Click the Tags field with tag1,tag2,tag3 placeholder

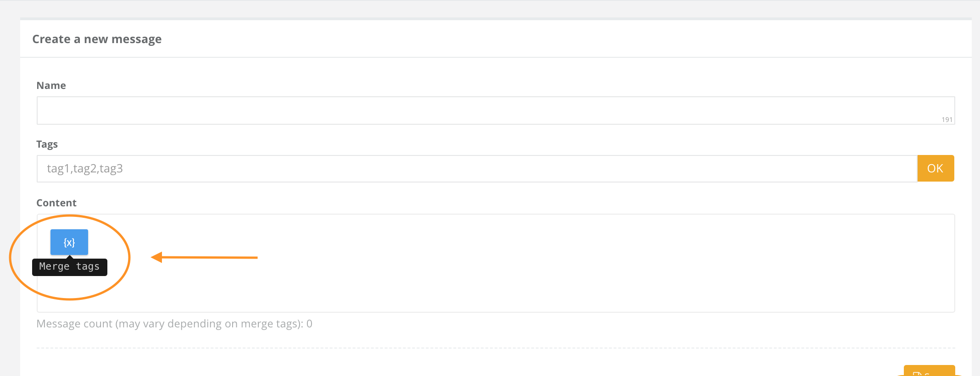[477, 168]
